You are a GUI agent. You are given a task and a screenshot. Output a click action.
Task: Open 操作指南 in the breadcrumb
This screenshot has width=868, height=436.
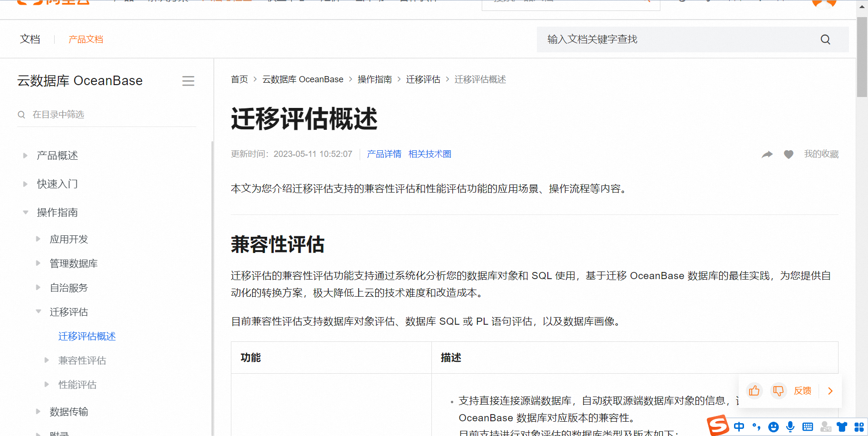pyautogui.click(x=374, y=79)
